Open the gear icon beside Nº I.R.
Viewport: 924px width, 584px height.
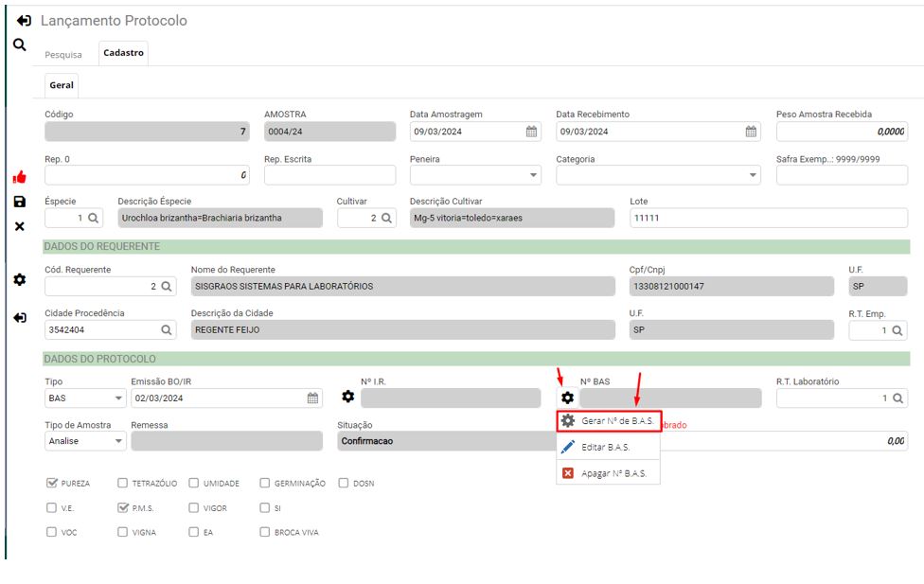[347, 398]
